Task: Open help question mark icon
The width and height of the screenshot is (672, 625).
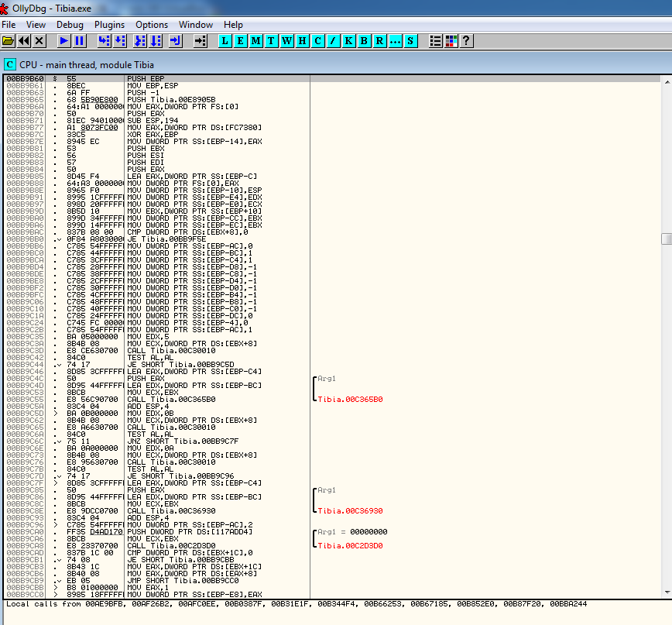Action: [x=466, y=41]
